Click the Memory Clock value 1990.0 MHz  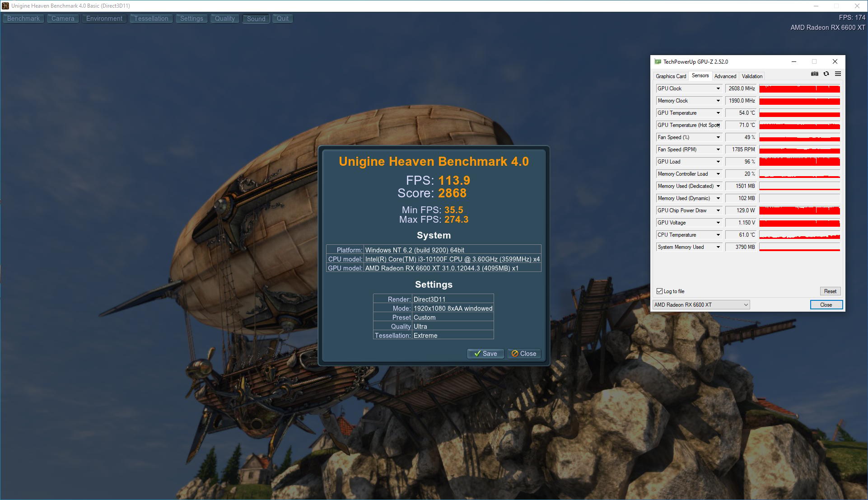[x=741, y=101]
